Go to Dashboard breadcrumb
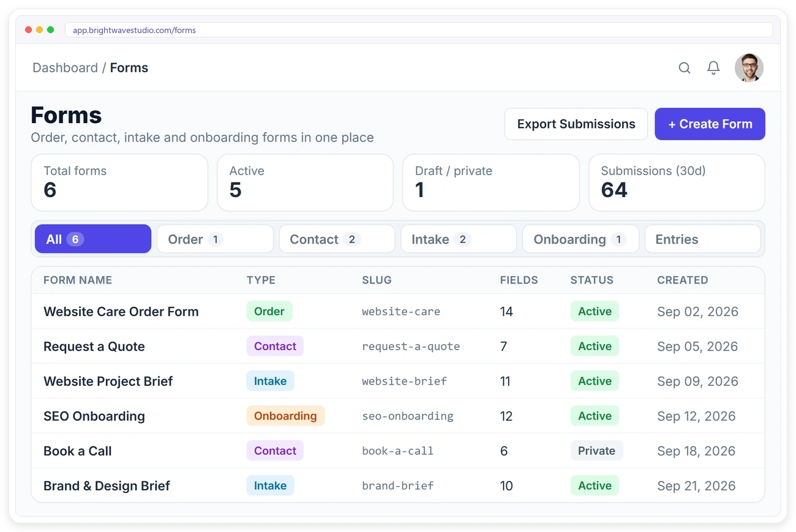Viewport: 796px width, 532px height. [x=65, y=68]
